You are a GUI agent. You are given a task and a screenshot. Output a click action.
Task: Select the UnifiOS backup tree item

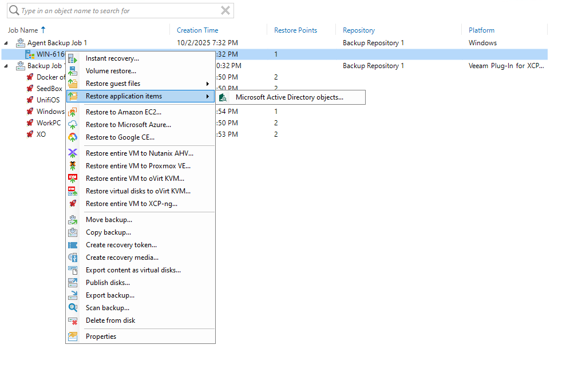[47, 100]
